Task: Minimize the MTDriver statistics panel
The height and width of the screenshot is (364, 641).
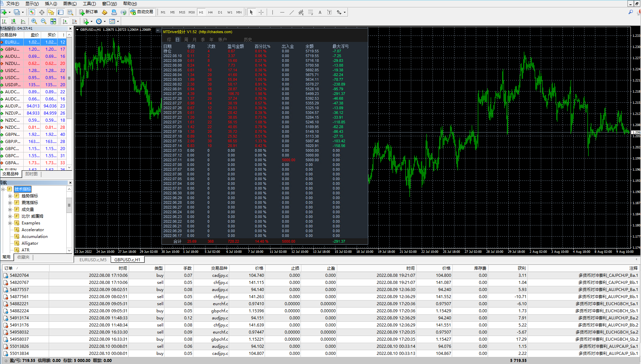Action: [158, 30]
